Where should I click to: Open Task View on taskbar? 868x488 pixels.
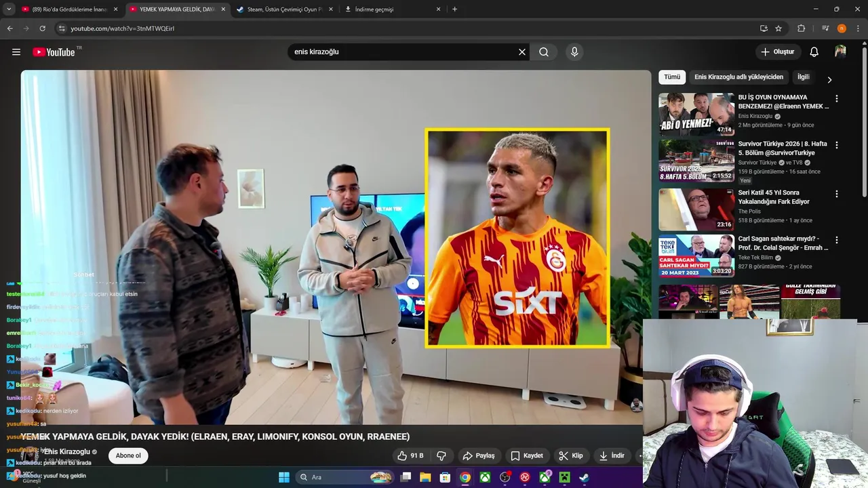[406, 477]
